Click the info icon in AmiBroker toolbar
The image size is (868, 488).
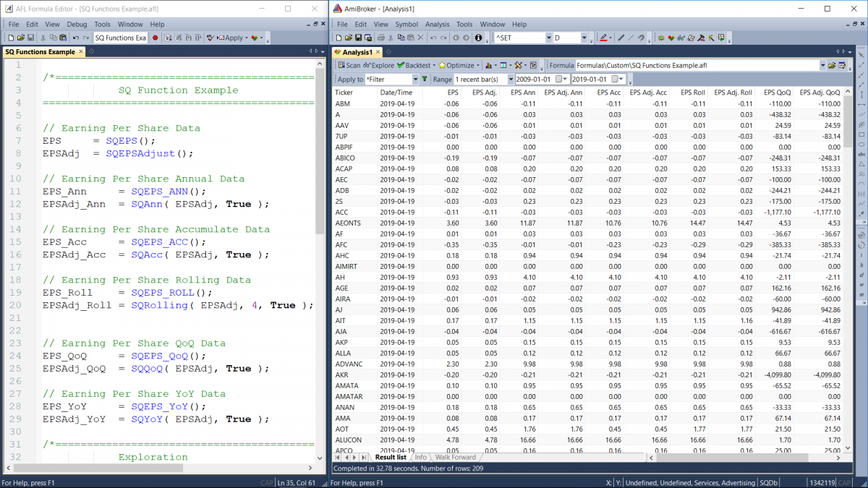[479, 38]
